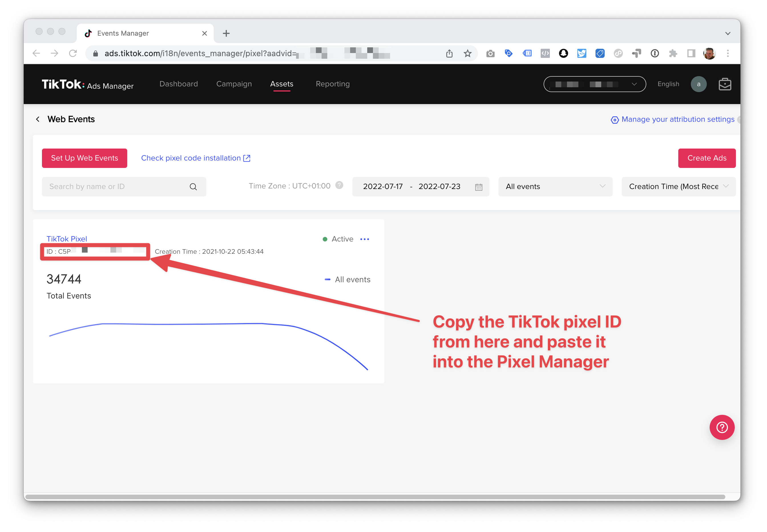Go back from Web Events
767x532 pixels.
pyautogui.click(x=38, y=119)
